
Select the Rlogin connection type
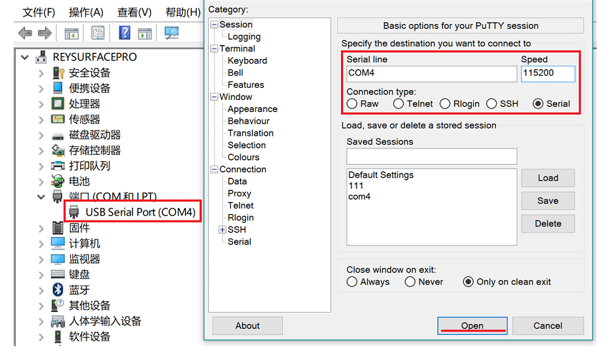pos(444,104)
